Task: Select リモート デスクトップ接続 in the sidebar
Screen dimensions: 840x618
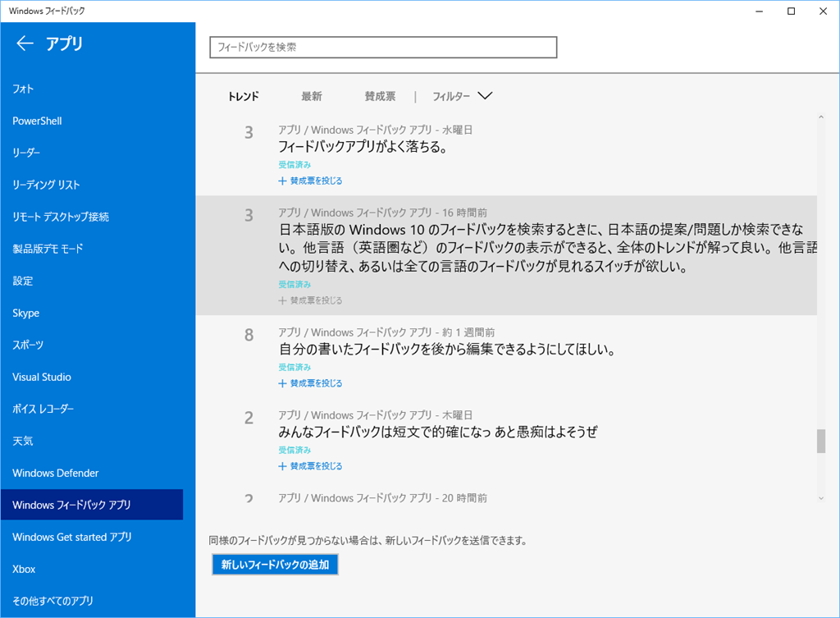Action: [61, 217]
